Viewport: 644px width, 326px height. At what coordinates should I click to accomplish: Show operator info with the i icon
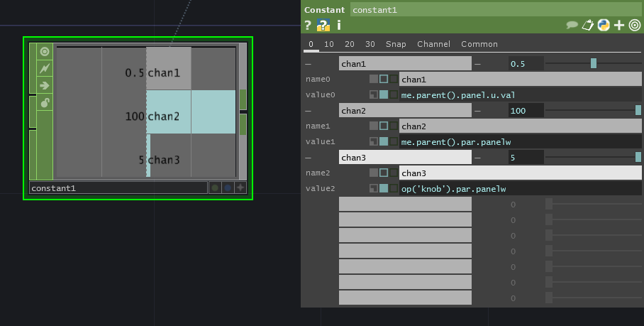(339, 25)
